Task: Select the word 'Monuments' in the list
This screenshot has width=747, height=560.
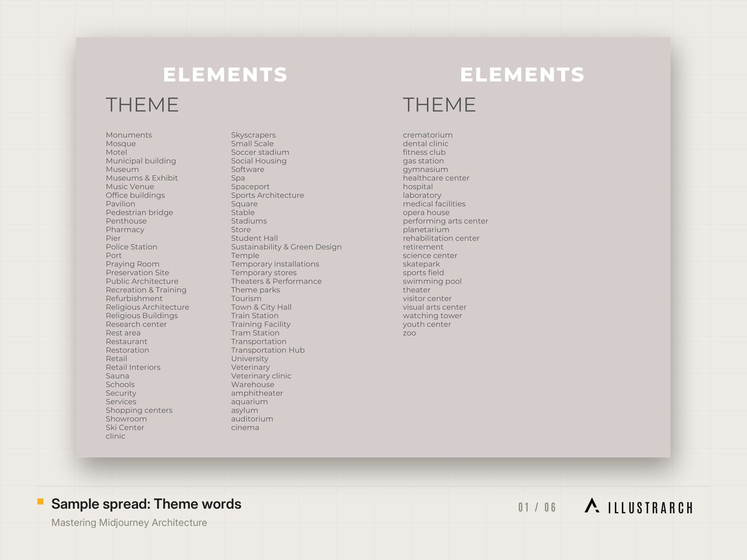Action: pyautogui.click(x=129, y=135)
